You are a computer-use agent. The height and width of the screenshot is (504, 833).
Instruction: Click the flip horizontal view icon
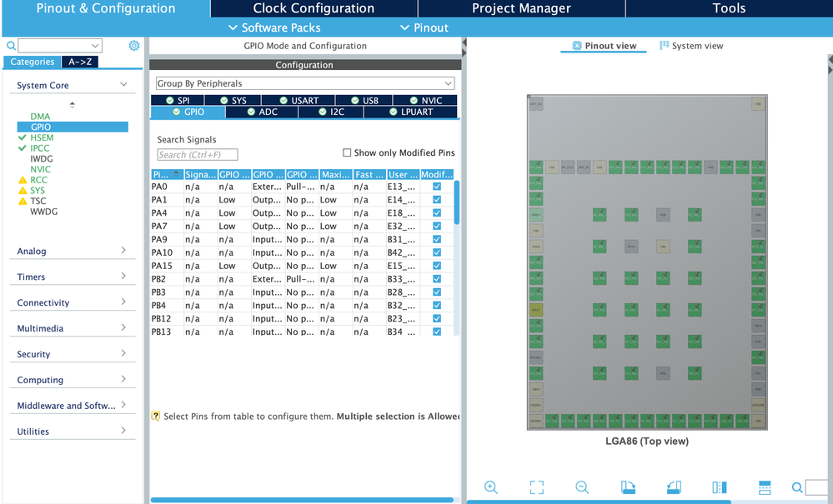point(720,487)
